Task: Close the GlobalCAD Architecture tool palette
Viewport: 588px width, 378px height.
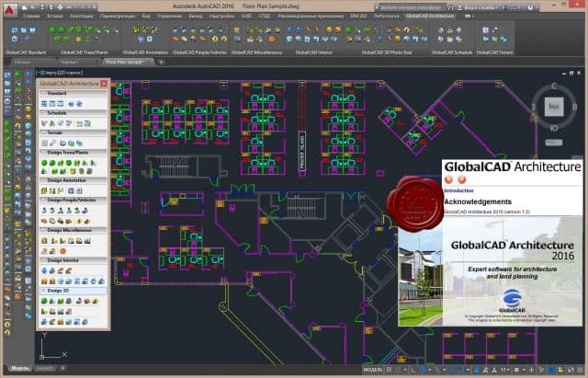Action: pos(104,84)
